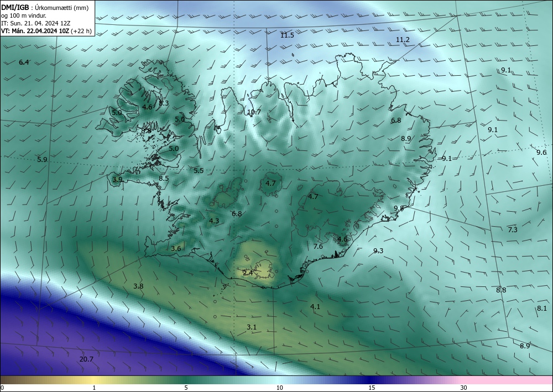Select the 10.7 value label
This screenshot has height=392, width=553.
(x=254, y=112)
